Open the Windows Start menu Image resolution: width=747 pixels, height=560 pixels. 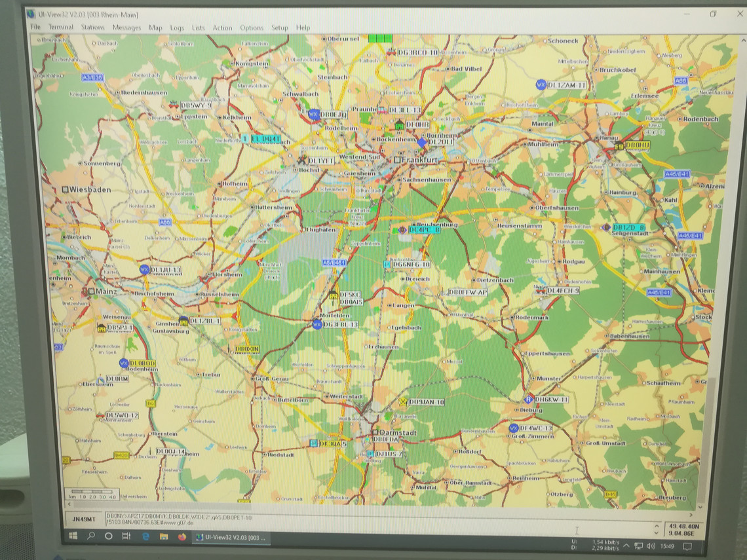pyautogui.click(x=73, y=536)
